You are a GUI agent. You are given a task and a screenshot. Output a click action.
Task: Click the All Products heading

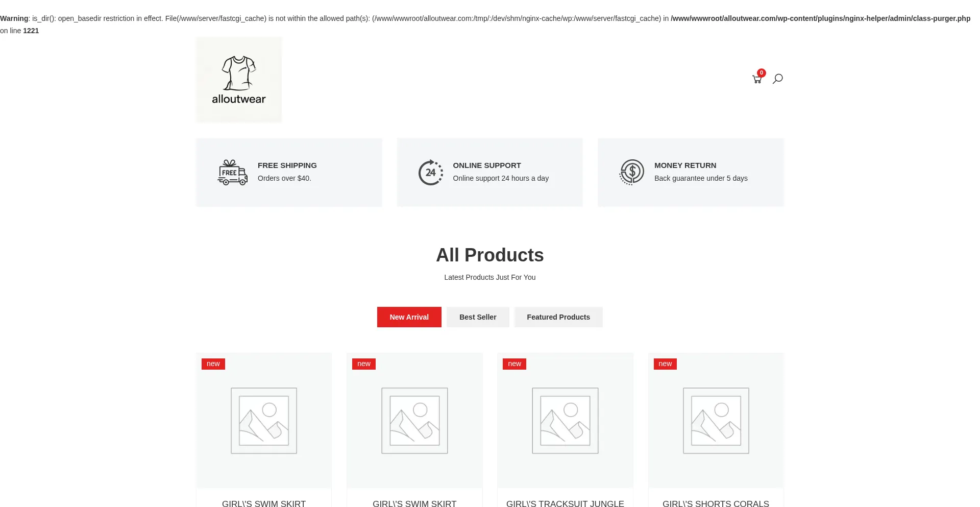490,255
